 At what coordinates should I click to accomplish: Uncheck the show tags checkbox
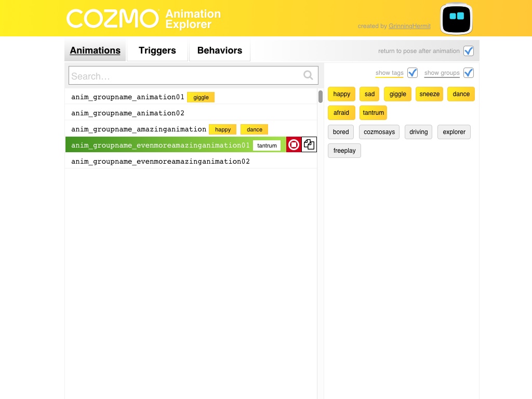tap(413, 73)
